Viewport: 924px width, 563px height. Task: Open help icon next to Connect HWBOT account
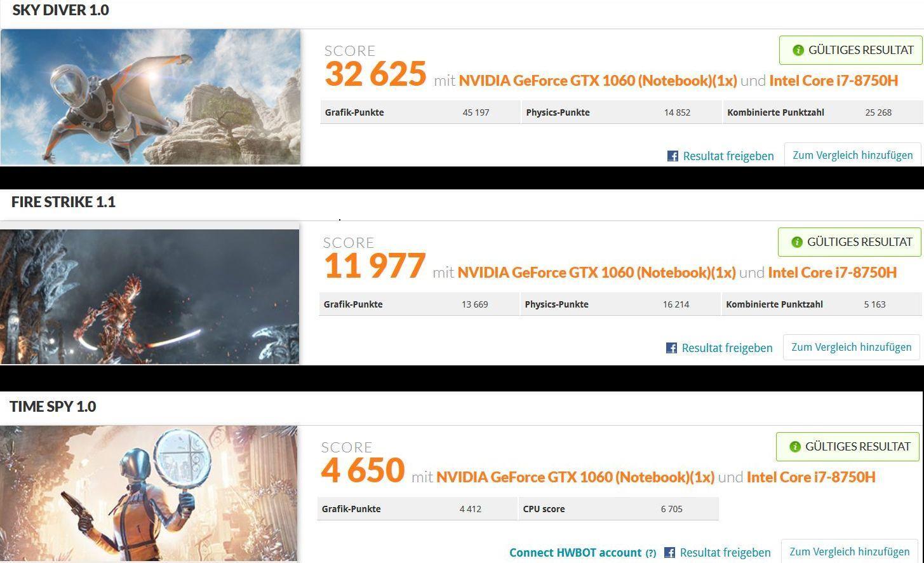pyautogui.click(x=651, y=553)
